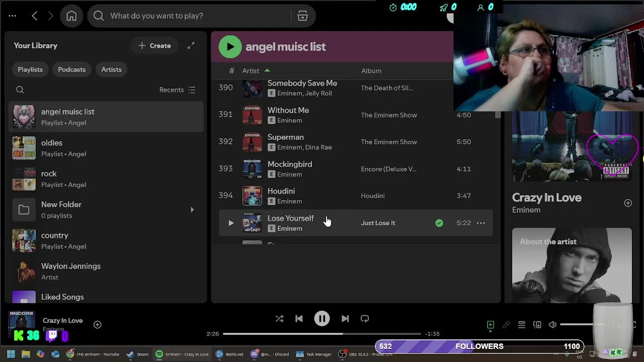Open the Home page
This screenshot has width=644, height=362.
pyautogui.click(x=71, y=16)
